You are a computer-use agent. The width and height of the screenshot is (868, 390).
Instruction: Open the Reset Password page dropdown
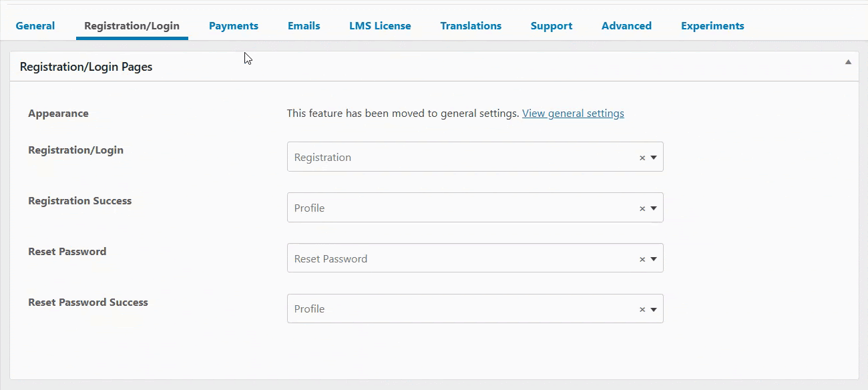[653, 258]
